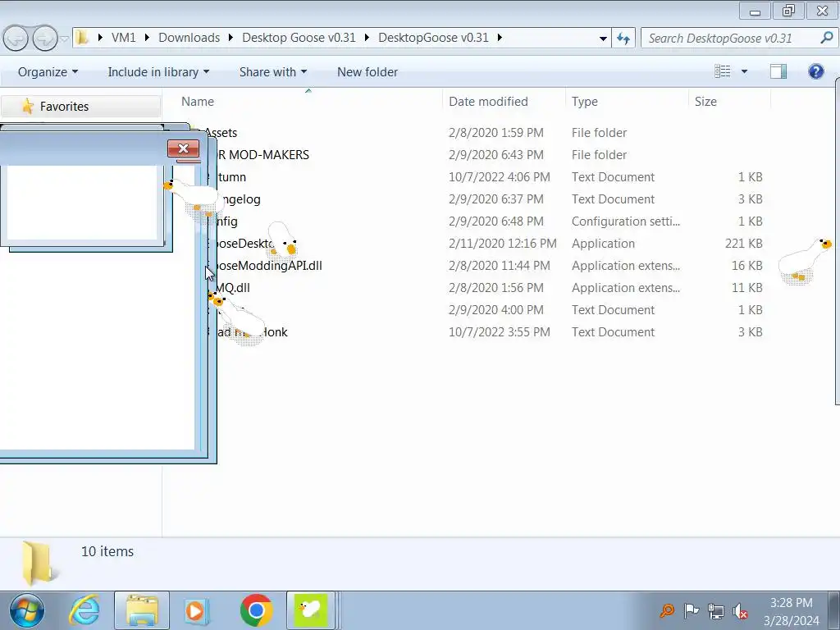This screenshot has height=630, width=840.
Task: Select the Assets folder row
Action: (x=472, y=132)
